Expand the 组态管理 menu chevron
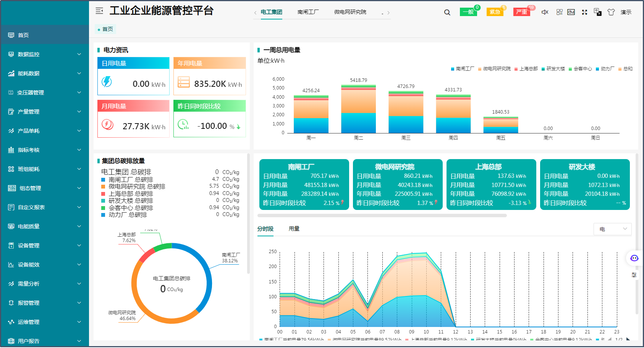The width and height of the screenshot is (644, 348). coord(79,188)
